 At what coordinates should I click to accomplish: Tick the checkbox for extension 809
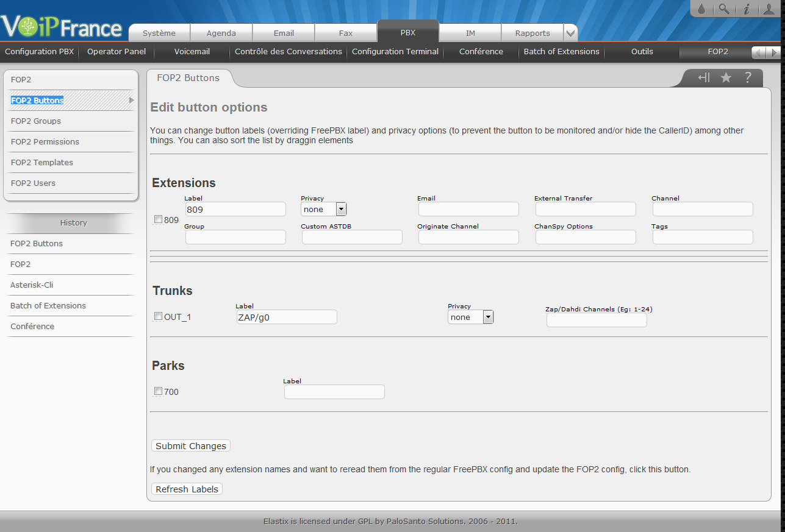click(159, 219)
